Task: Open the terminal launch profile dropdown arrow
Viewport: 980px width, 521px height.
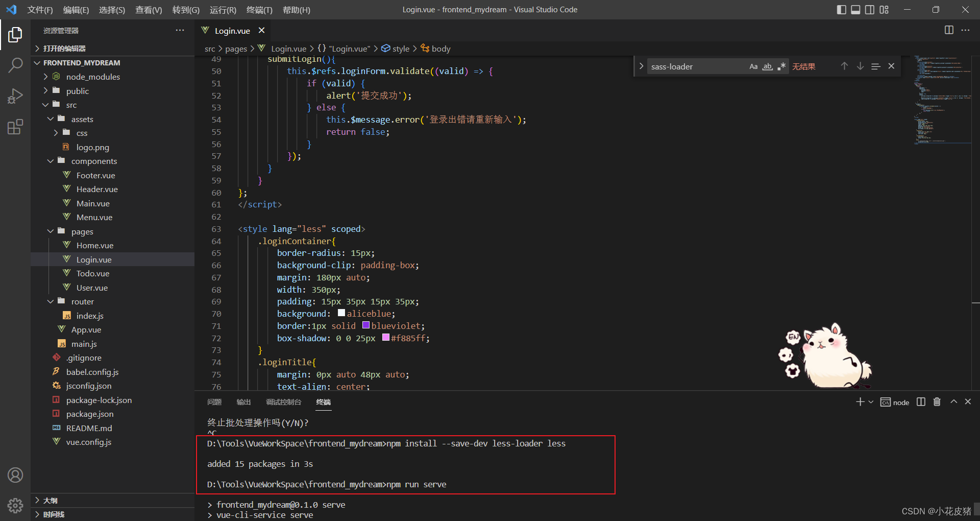Action: click(871, 402)
